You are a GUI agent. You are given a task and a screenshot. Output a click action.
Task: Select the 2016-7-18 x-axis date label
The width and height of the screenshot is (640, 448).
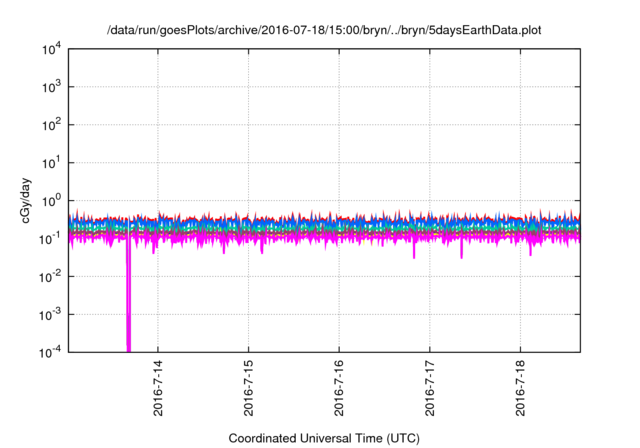520,388
